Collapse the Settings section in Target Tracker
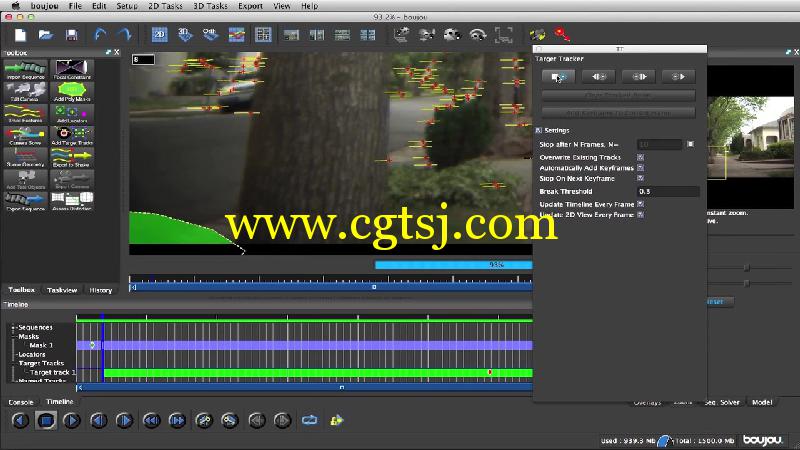The image size is (800, 450). 538,131
